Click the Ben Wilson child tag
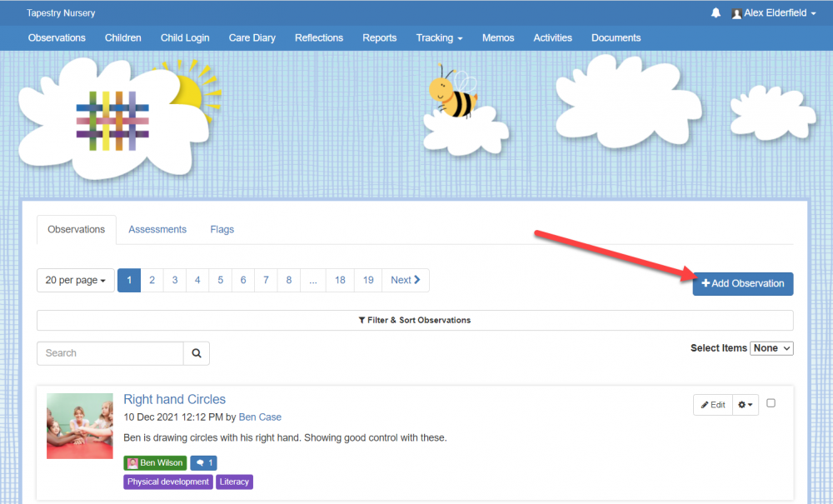 click(x=155, y=462)
